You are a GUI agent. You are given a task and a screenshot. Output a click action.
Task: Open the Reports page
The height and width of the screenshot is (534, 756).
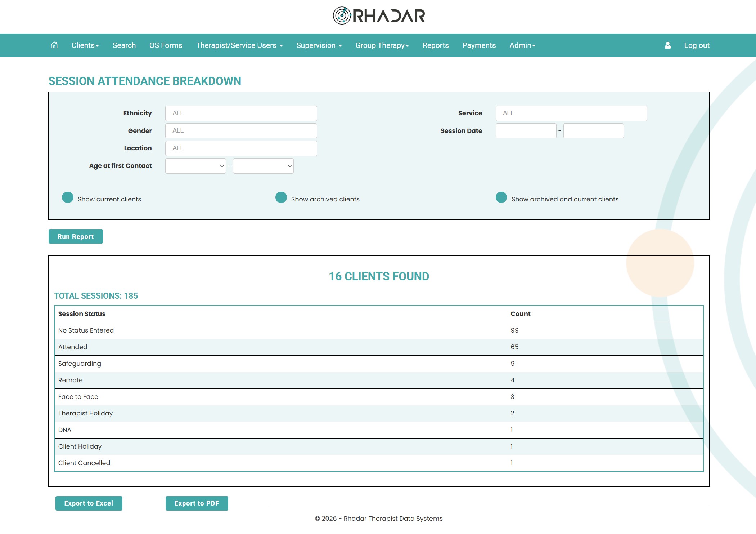pos(436,45)
